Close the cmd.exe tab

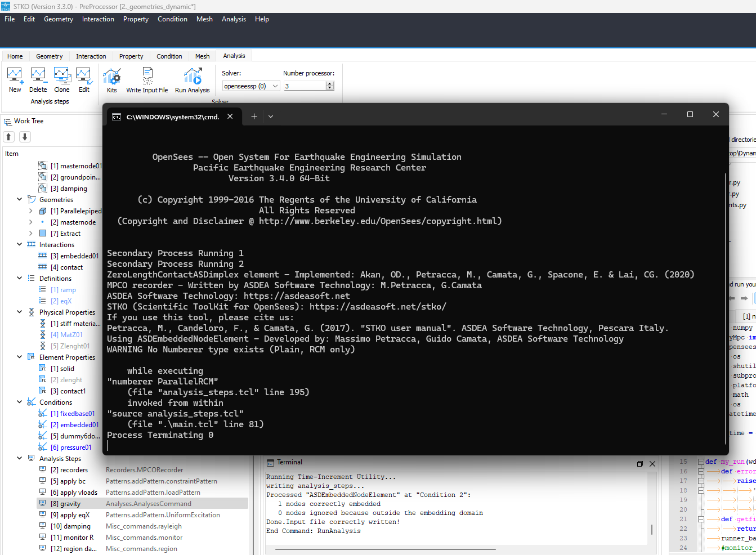(x=230, y=117)
